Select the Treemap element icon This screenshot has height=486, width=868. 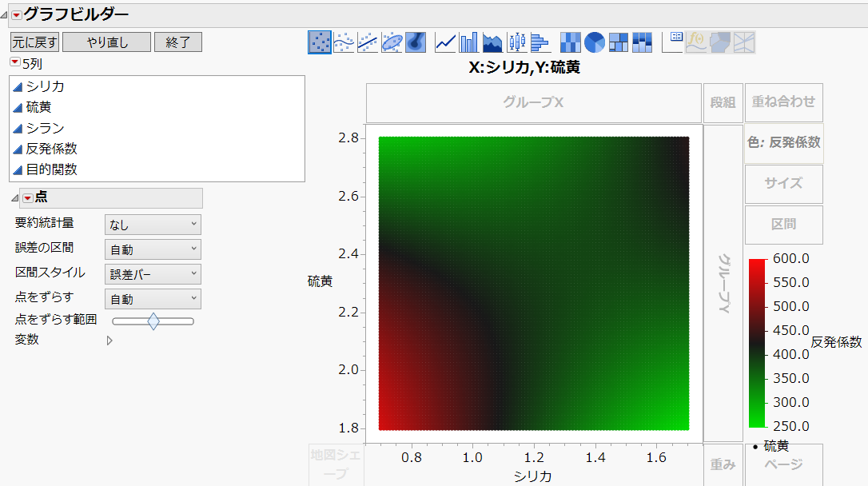point(618,42)
